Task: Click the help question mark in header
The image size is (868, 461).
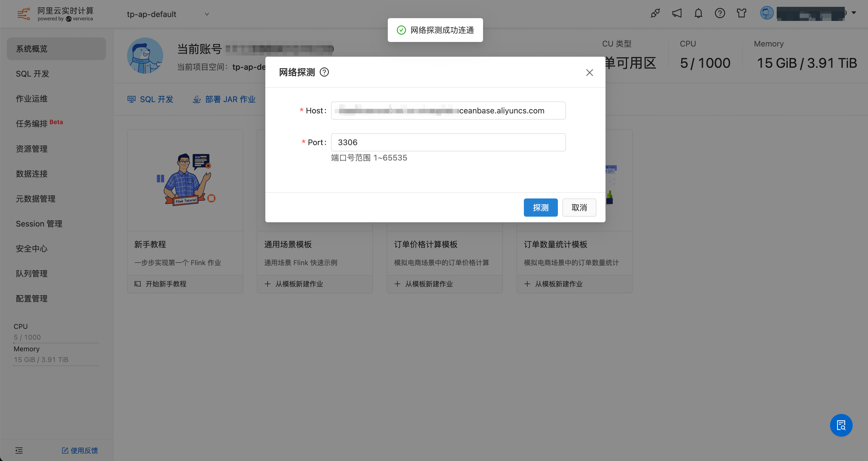Action: (x=720, y=14)
